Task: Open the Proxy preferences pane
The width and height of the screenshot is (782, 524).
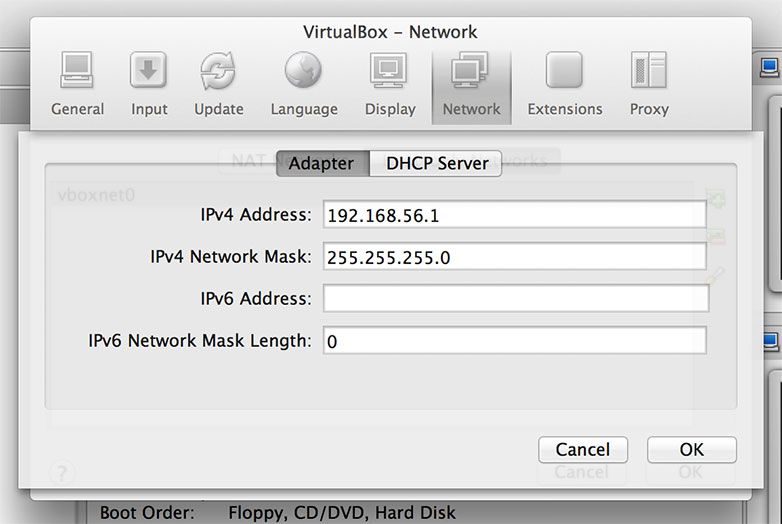Action: pos(648,84)
